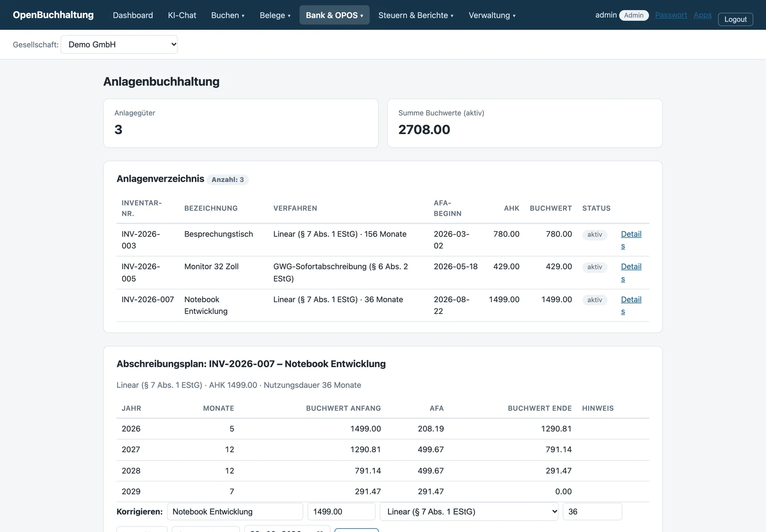
Task: Open the Bank & OPOS menu
Action: tap(334, 15)
